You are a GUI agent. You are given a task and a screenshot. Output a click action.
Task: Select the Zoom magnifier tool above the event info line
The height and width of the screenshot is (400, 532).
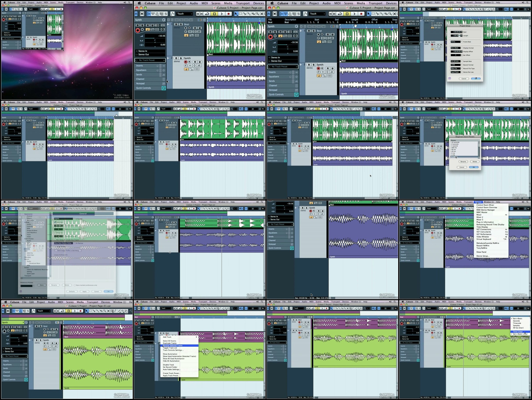(x=390, y=14)
